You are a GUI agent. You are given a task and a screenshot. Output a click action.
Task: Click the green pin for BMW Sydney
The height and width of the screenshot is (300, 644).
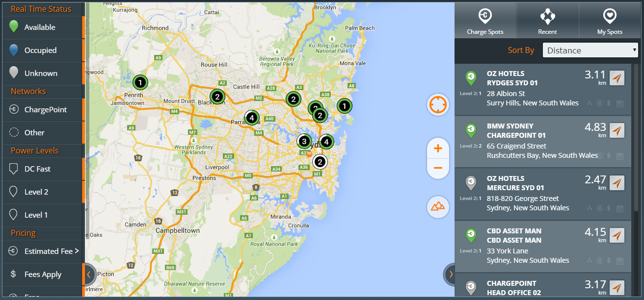[471, 131]
